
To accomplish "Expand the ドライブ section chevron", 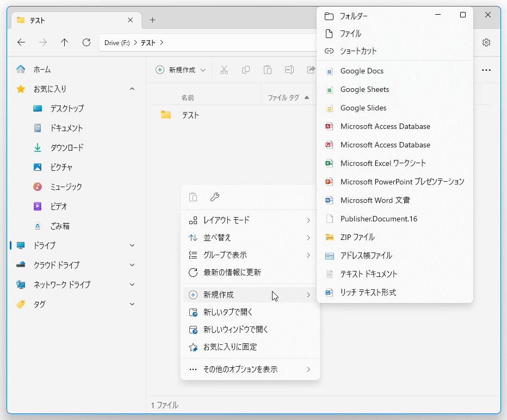I will 132,245.
